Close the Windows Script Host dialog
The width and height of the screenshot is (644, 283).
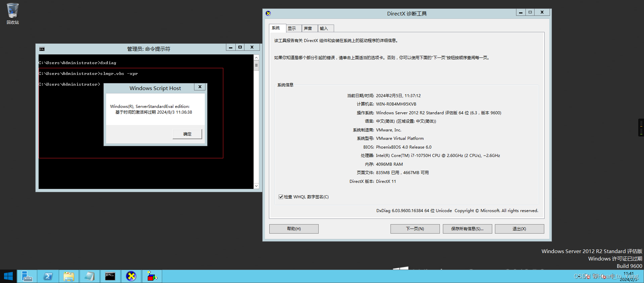click(x=200, y=87)
